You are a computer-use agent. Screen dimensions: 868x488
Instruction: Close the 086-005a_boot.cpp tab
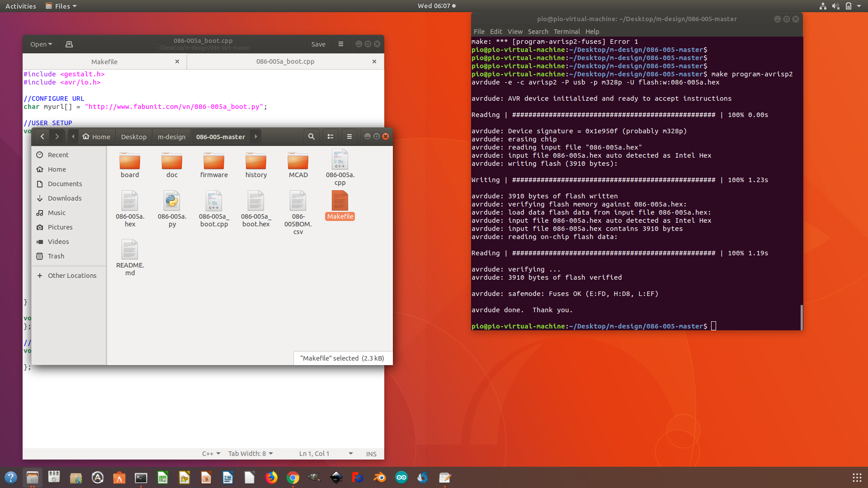pos(374,61)
